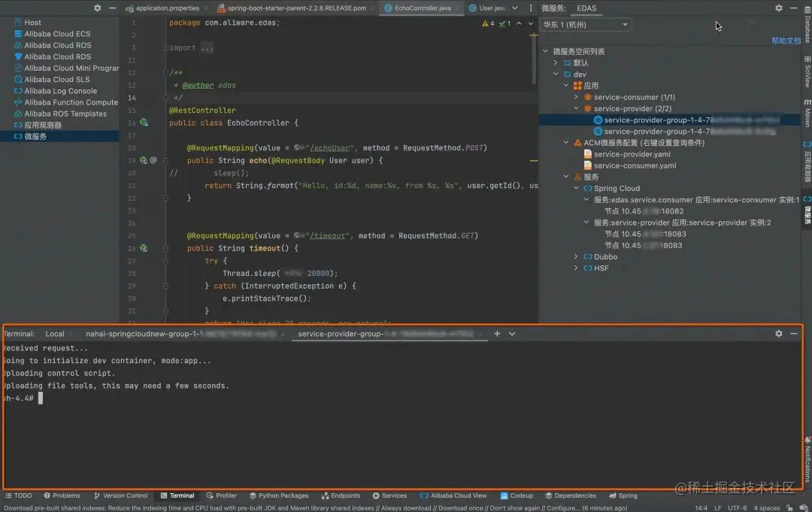
Task: Open Version Control tool window
Action: pyautogui.click(x=120, y=495)
